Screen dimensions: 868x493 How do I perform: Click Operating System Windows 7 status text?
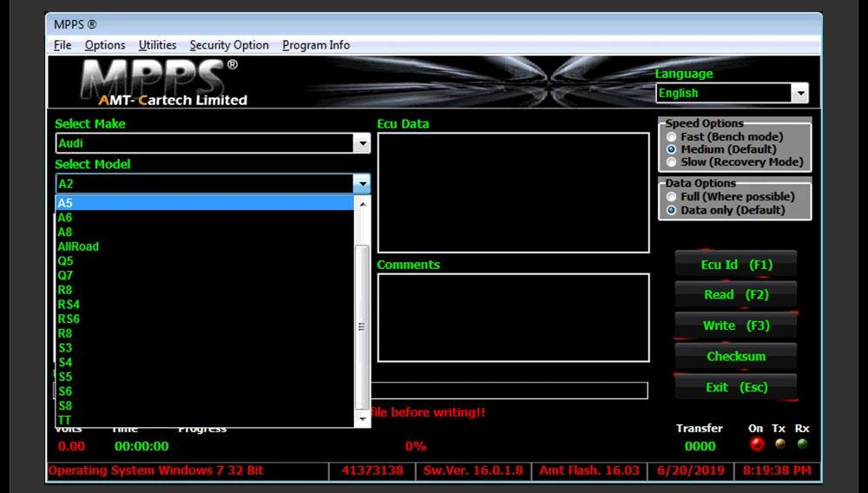point(156,470)
